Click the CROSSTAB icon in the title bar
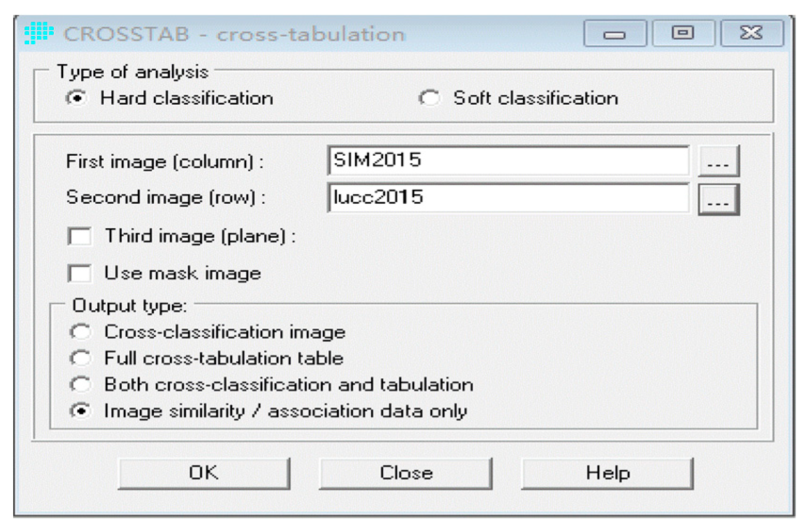The height and width of the screenshot is (532, 810). tap(39, 33)
